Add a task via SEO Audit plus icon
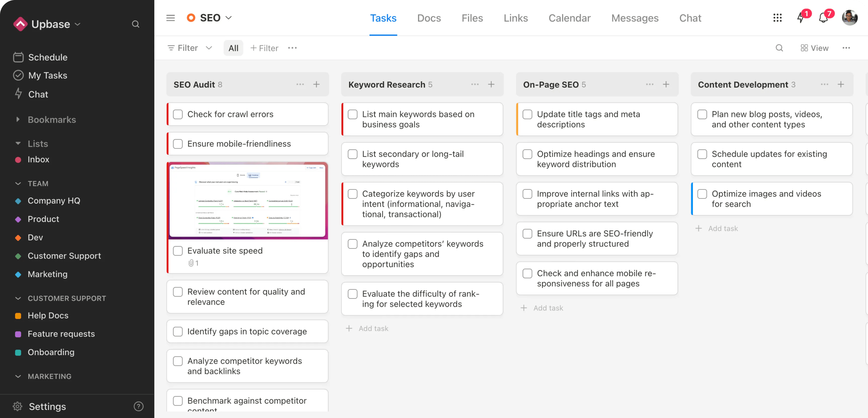The height and width of the screenshot is (418, 868). [316, 85]
